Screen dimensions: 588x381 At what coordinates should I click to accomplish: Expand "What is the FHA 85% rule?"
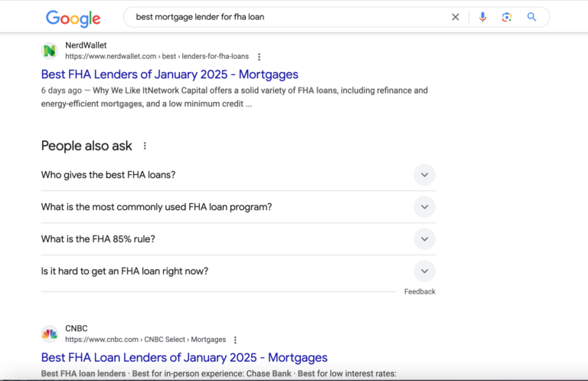pyautogui.click(x=238, y=239)
